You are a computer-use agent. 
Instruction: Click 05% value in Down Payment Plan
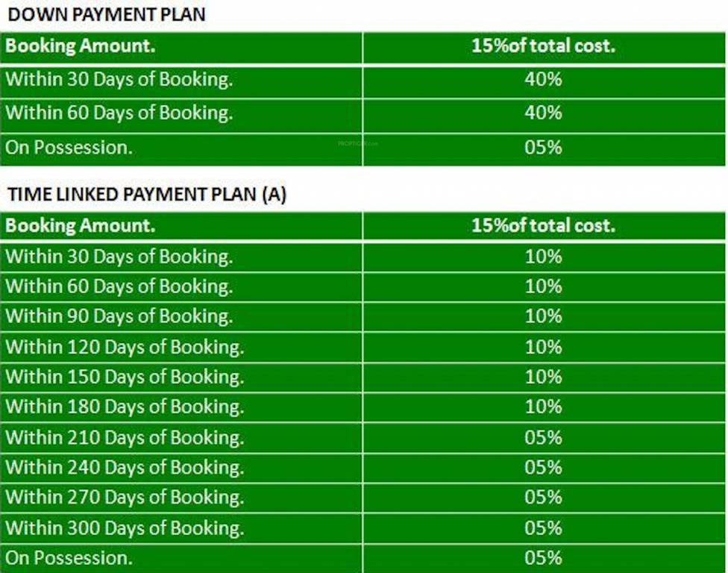543,148
